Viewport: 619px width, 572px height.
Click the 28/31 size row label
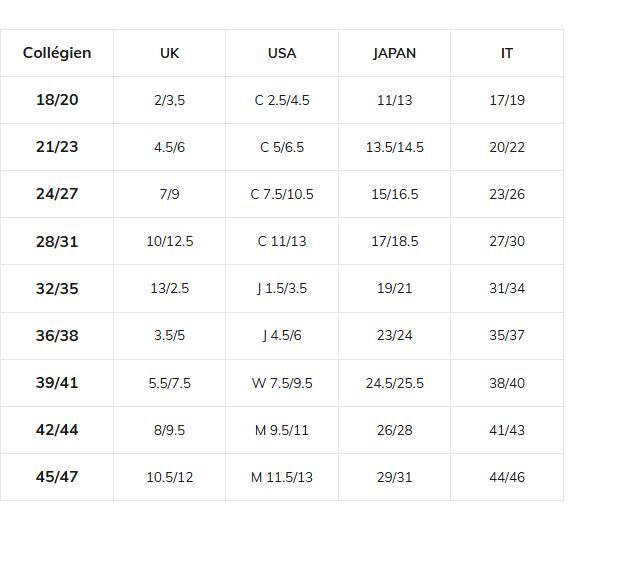coord(57,241)
